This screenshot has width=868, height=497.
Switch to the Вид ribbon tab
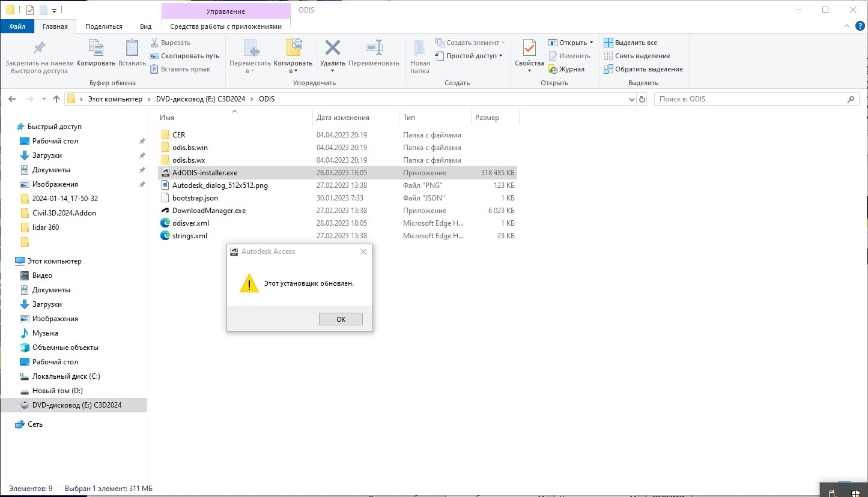click(145, 26)
